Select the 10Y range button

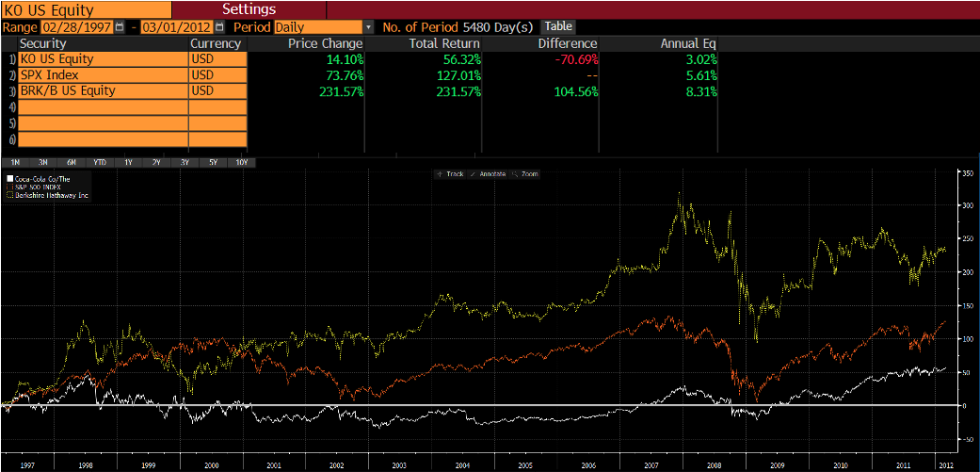pos(242,162)
